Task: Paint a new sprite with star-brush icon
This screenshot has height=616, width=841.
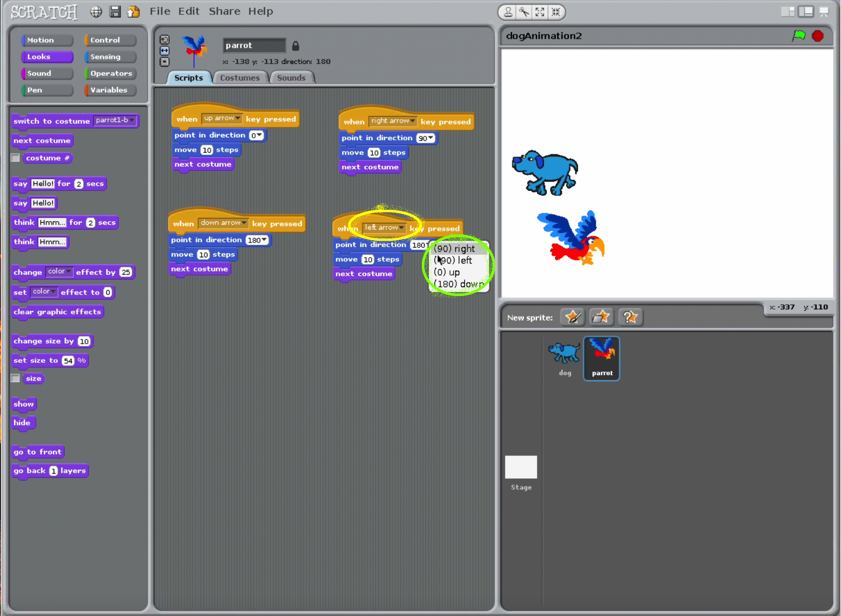Action: coord(572,317)
